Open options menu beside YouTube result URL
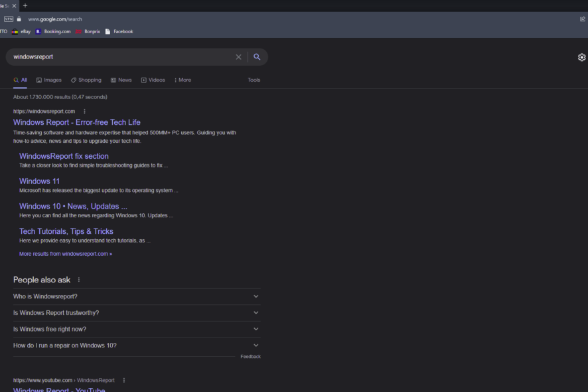The image size is (588, 392). 123,380
